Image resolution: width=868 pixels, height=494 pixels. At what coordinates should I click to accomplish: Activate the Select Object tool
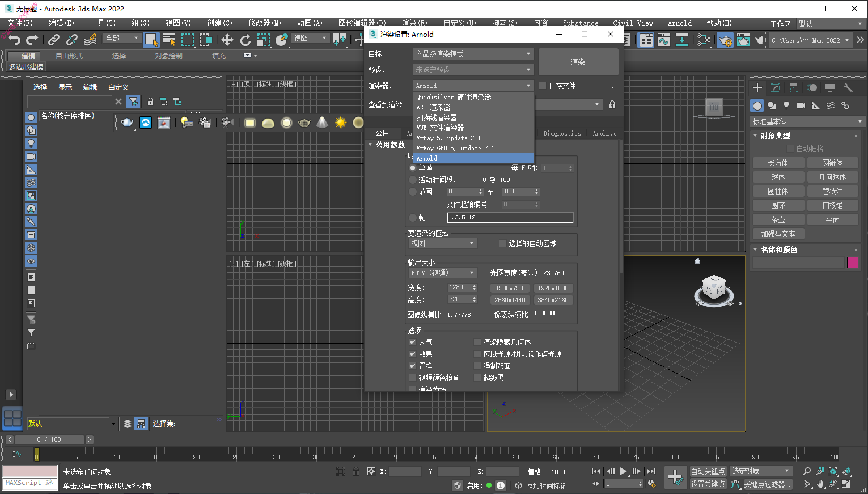tap(151, 39)
